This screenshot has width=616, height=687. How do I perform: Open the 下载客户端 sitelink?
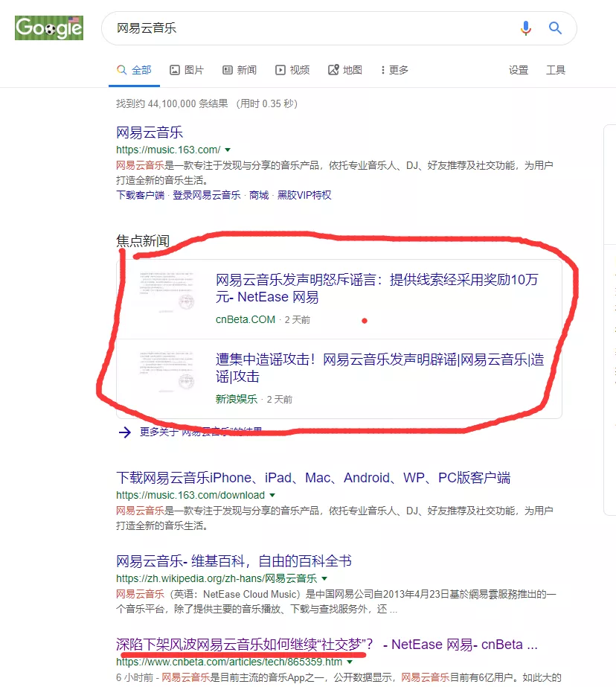coord(140,195)
